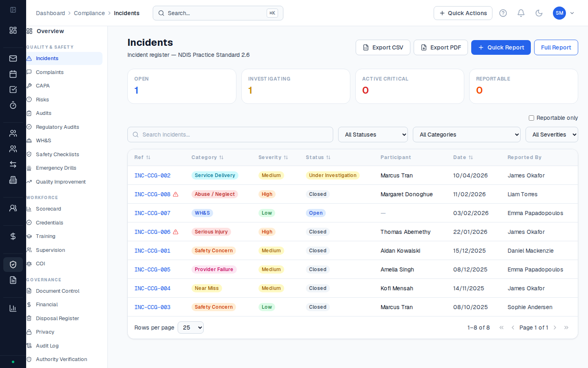Sort the table by Ref column
This screenshot has height=368, width=588.
pos(143,157)
